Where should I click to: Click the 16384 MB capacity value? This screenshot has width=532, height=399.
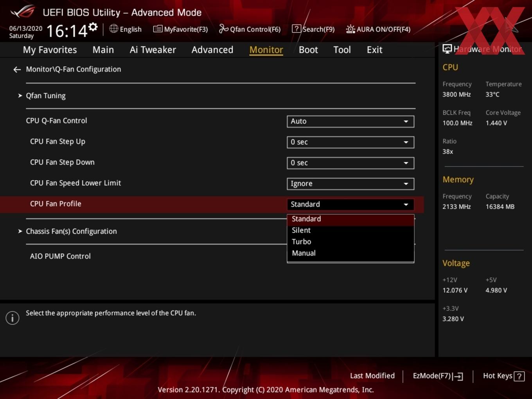click(x=500, y=207)
